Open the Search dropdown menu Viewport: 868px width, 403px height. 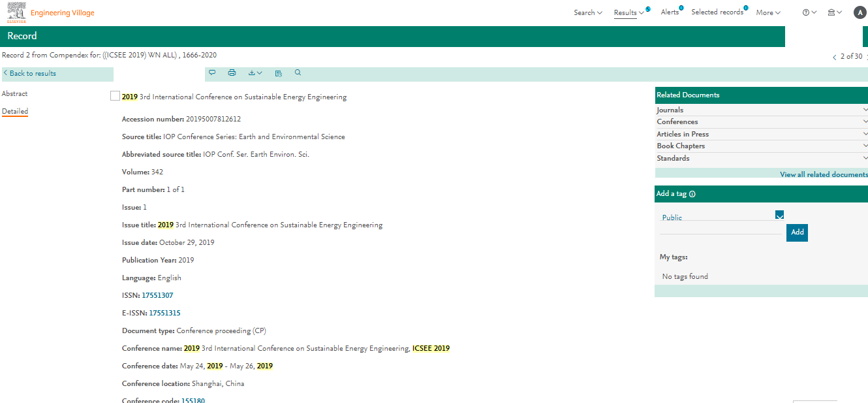587,12
